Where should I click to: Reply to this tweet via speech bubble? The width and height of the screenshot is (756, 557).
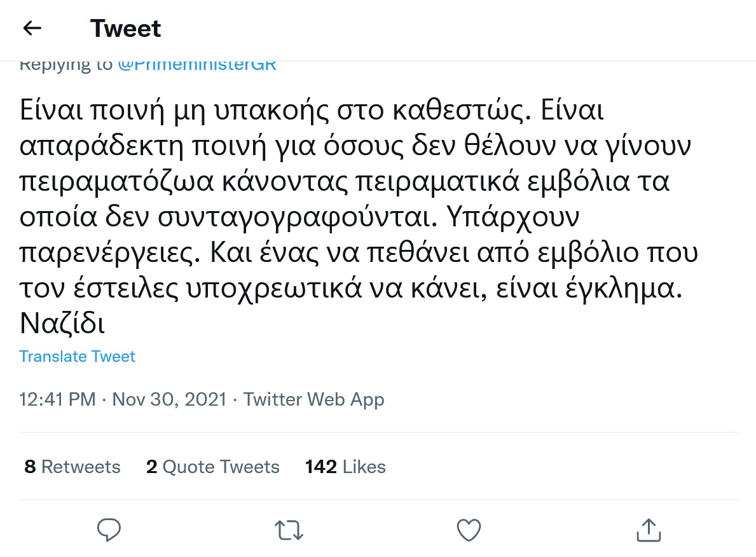click(x=109, y=529)
